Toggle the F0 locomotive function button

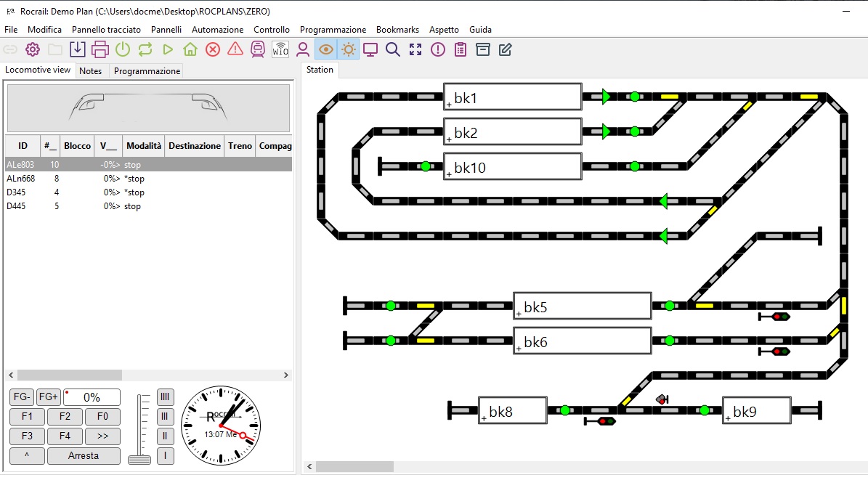point(102,417)
